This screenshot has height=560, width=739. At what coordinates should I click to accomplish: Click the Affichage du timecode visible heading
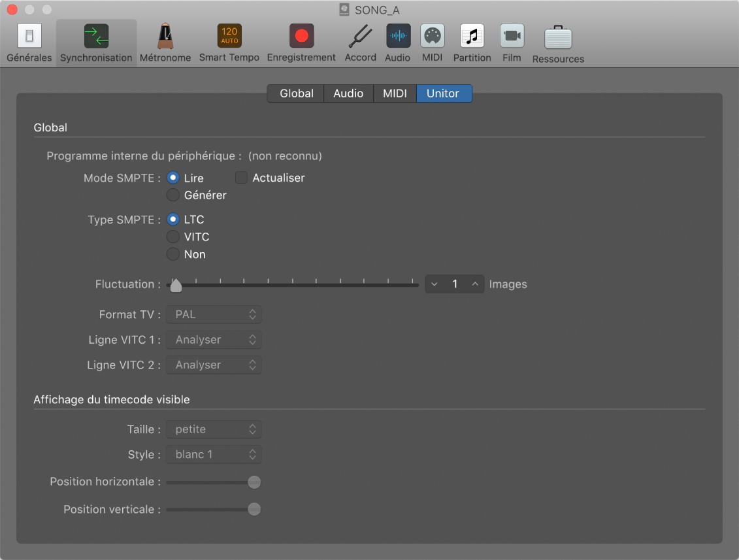click(112, 400)
